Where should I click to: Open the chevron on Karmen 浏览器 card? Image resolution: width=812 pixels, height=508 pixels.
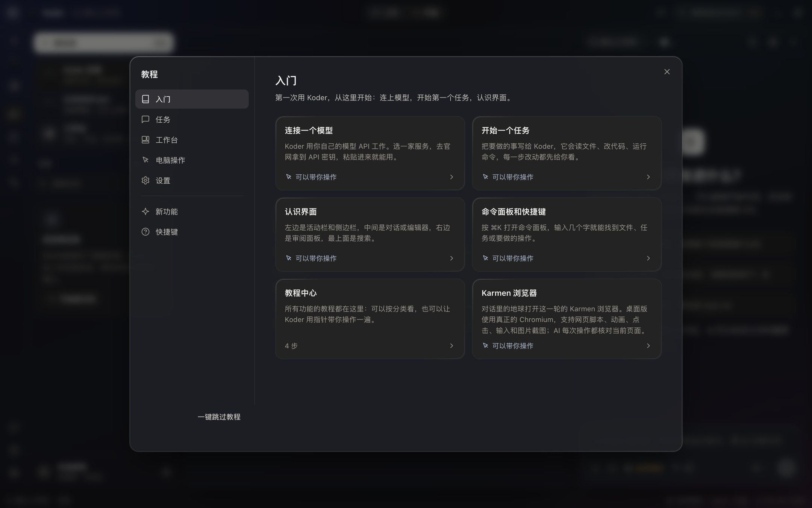pyautogui.click(x=648, y=345)
